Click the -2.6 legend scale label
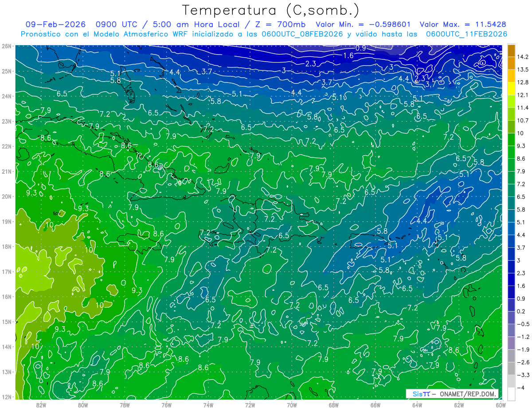The image size is (532, 411). tap(523, 362)
